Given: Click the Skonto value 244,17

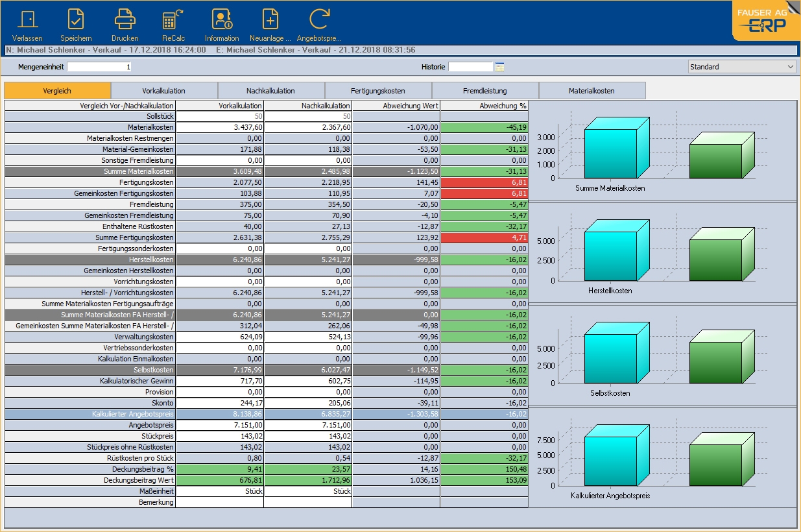Looking at the screenshot, I should [x=219, y=403].
